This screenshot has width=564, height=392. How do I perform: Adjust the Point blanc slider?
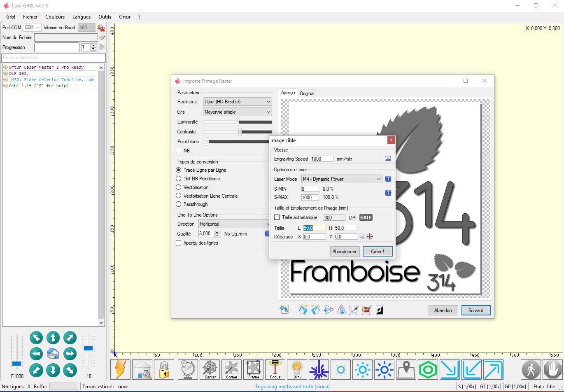pyautogui.click(x=236, y=142)
